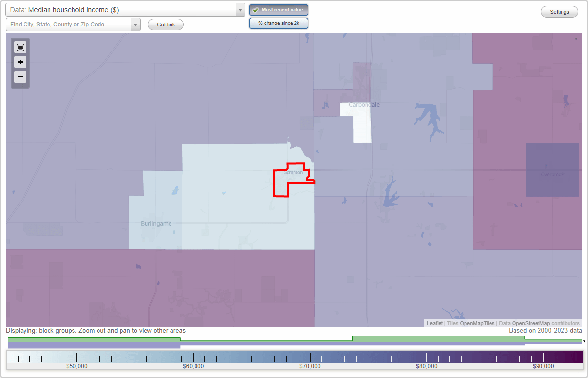Open the Settings panel
Screen dimensions: 588x378
(559, 11)
